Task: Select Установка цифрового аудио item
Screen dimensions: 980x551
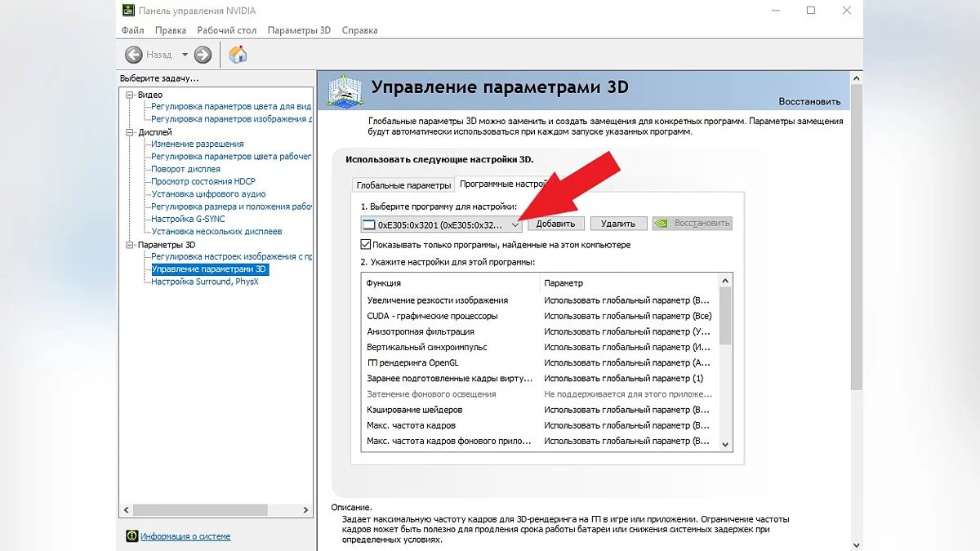Action: click(x=208, y=194)
